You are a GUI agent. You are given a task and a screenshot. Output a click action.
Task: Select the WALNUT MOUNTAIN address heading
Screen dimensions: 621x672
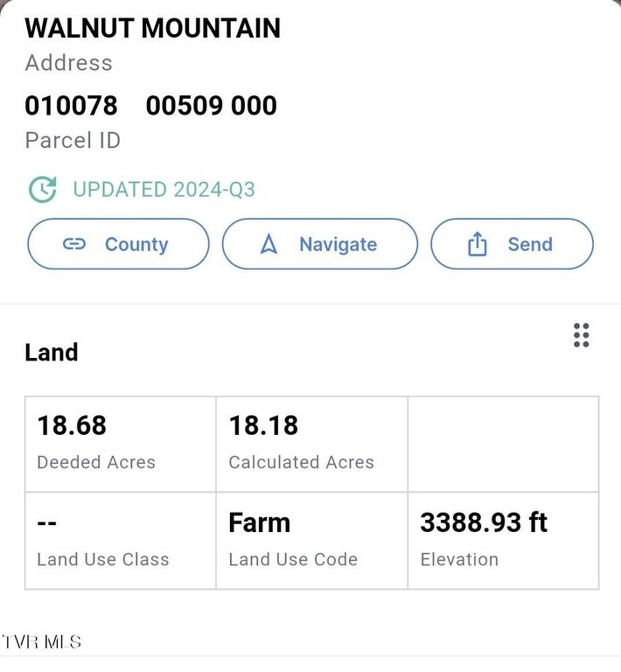pyautogui.click(x=152, y=28)
